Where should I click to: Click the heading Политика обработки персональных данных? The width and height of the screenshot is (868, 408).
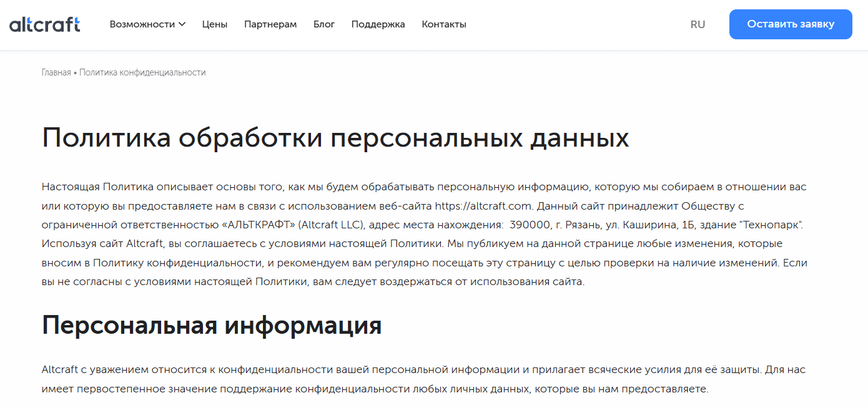335,138
